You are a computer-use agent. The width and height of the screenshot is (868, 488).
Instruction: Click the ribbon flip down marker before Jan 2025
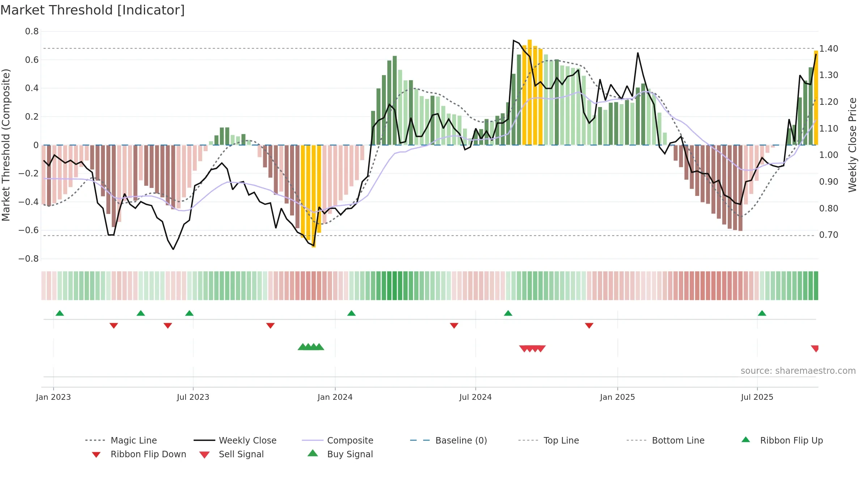589,326
